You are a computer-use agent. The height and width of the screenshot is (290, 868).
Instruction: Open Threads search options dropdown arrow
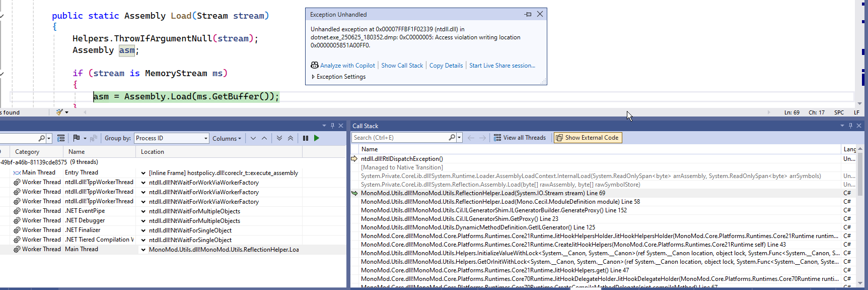(x=49, y=138)
